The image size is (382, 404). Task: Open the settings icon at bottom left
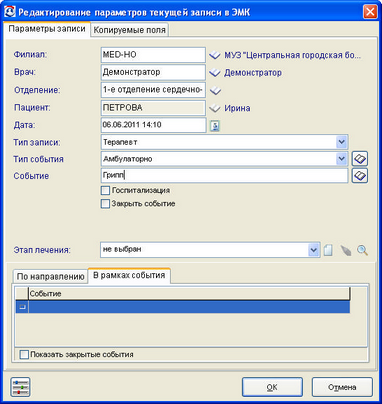pos(20,387)
